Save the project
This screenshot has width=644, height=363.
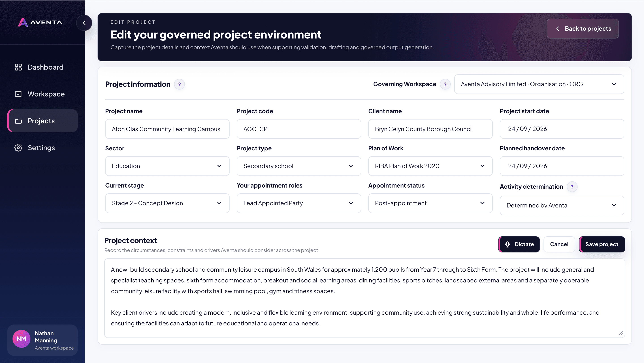coord(602,244)
